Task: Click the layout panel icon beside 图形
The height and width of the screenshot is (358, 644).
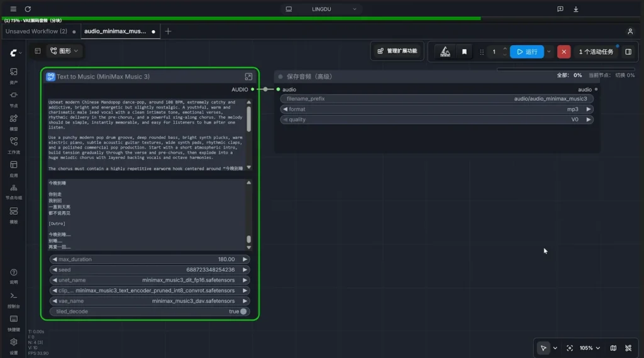Action: click(x=37, y=51)
